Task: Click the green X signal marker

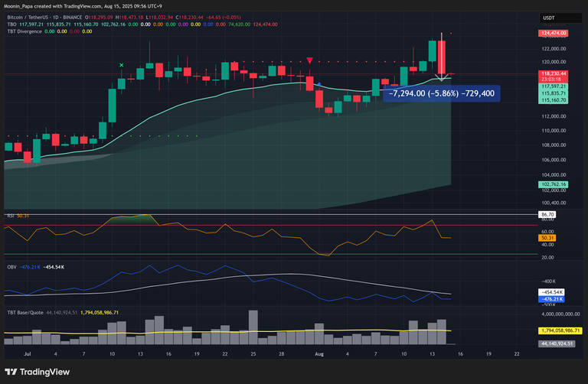Action: [x=122, y=65]
